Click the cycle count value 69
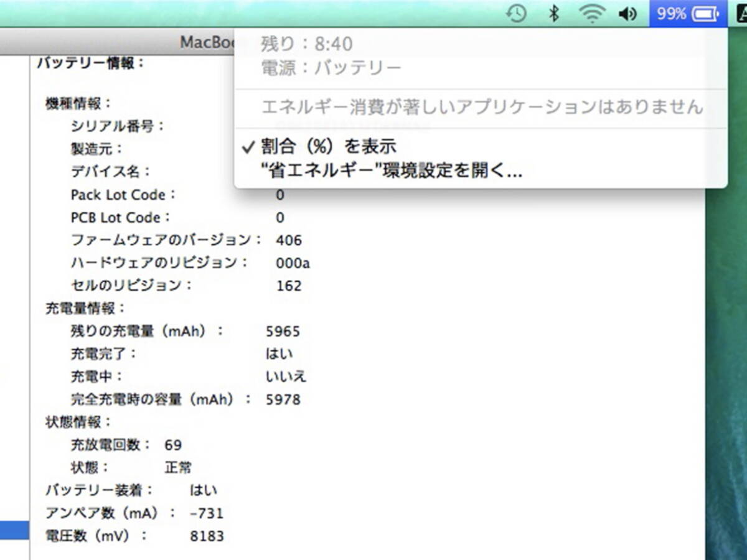 (x=173, y=445)
